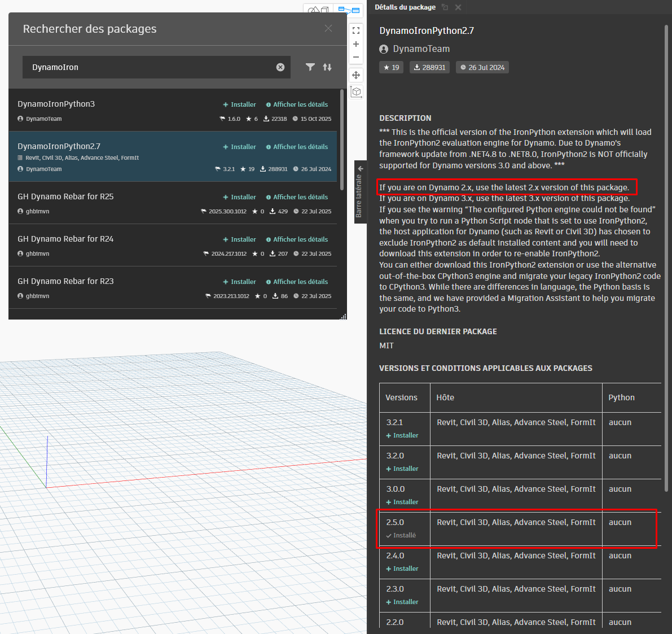Click the search dialog resize grip
672x634 pixels.
coord(343,317)
